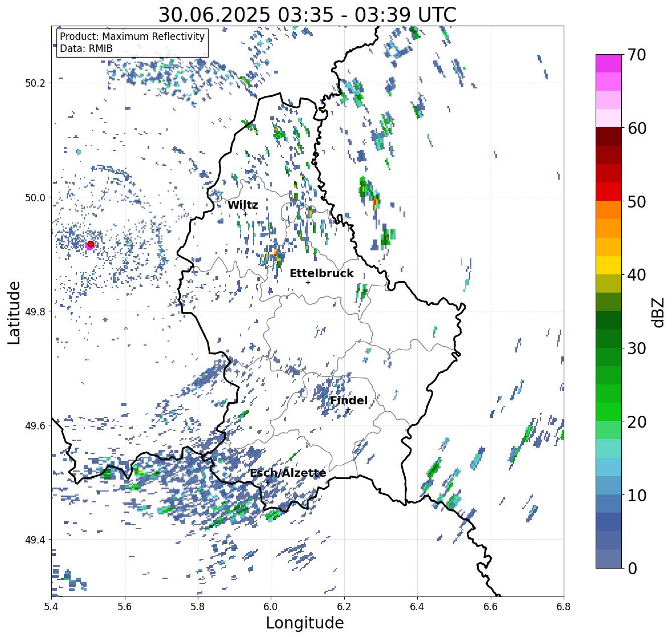Click the 49.6 latitude tick label
The width and height of the screenshot is (672, 637).
(35, 425)
